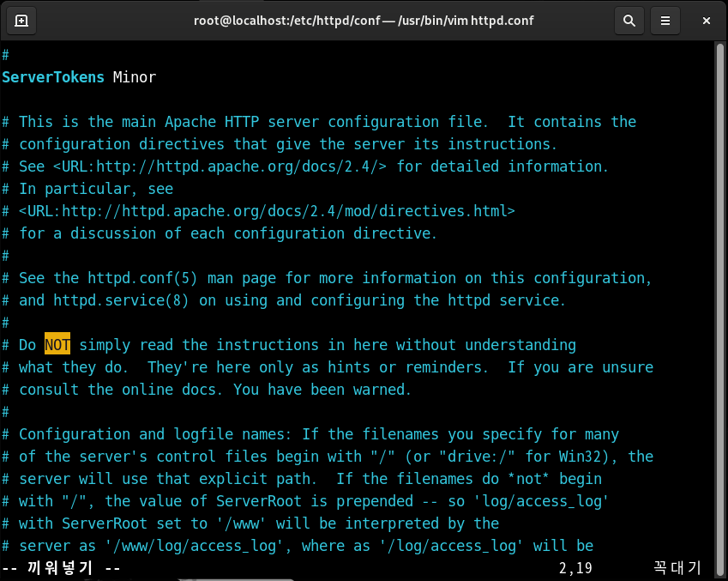Click 'with ServerRoot set to /www' line
Screen dimensions: 728x581
tap(250, 524)
